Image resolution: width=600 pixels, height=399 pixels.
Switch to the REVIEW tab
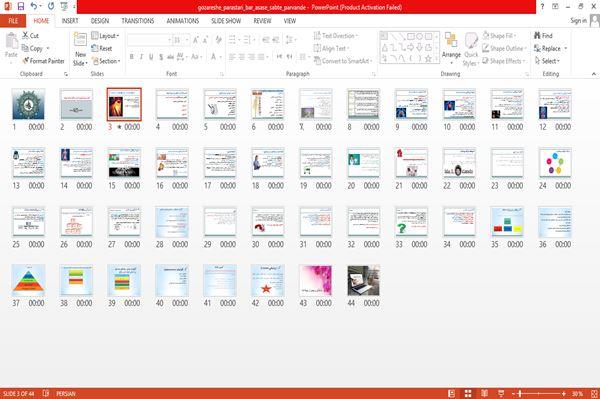click(x=262, y=21)
